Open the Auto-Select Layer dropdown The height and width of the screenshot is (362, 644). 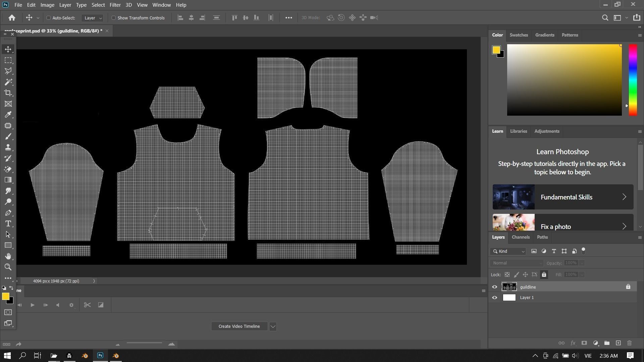coord(93,18)
